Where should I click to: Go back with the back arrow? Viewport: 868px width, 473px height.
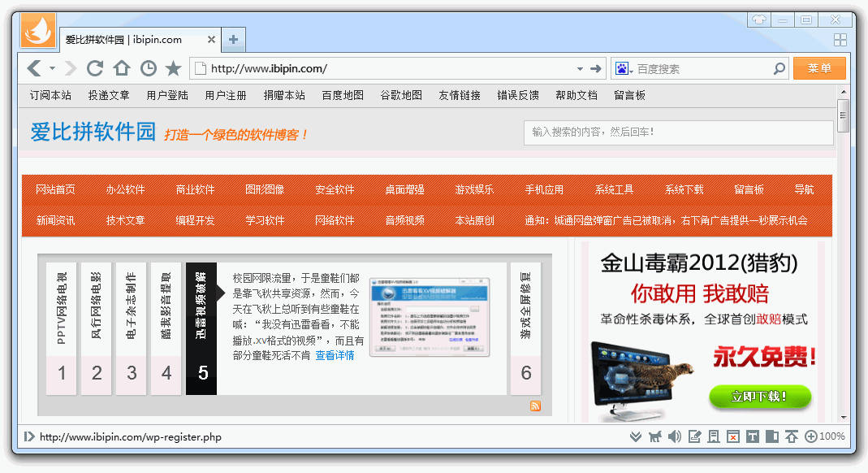coord(34,69)
